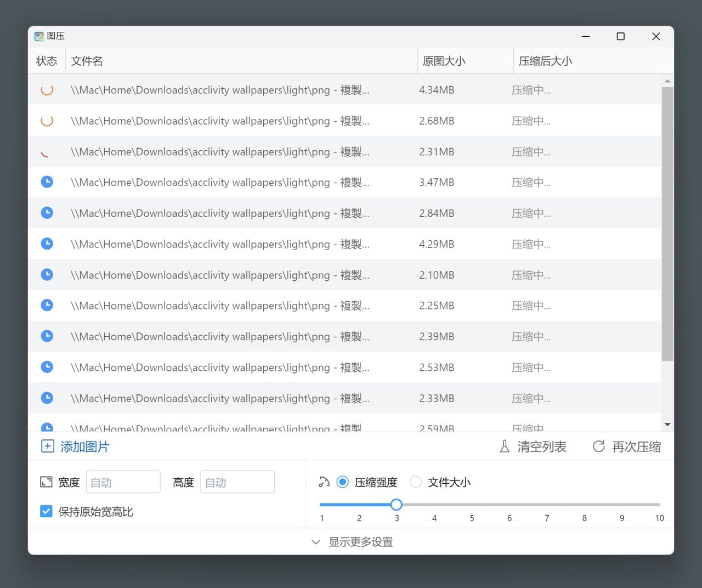Screen dimensions: 702x588
Task: Click 清空列表 to clear the list
Action: 542,446
